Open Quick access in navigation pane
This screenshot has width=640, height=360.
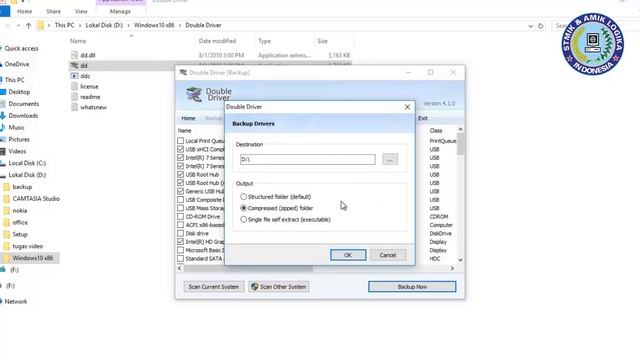click(21, 49)
